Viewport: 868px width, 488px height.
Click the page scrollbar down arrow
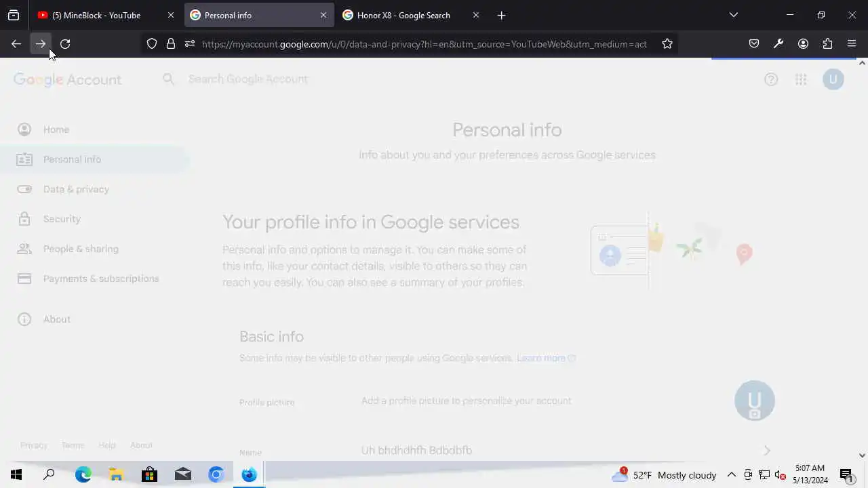point(862,455)
